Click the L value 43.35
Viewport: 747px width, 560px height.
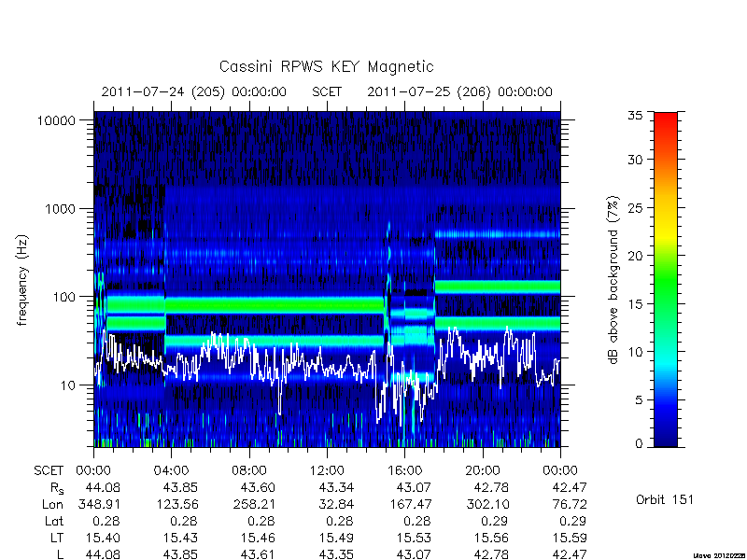click(336, 554)
